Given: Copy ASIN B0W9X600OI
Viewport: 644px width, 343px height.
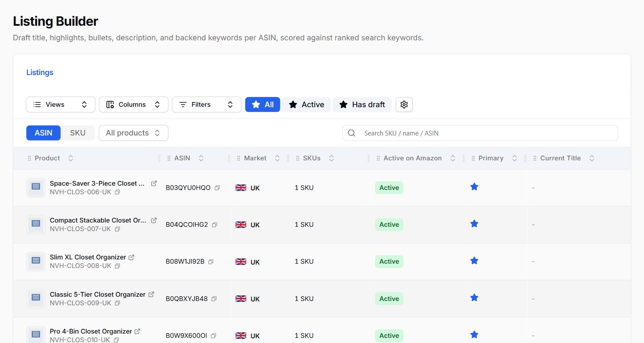Looking at the screenshot, I should pyautogui.click(x=213, y=336).
